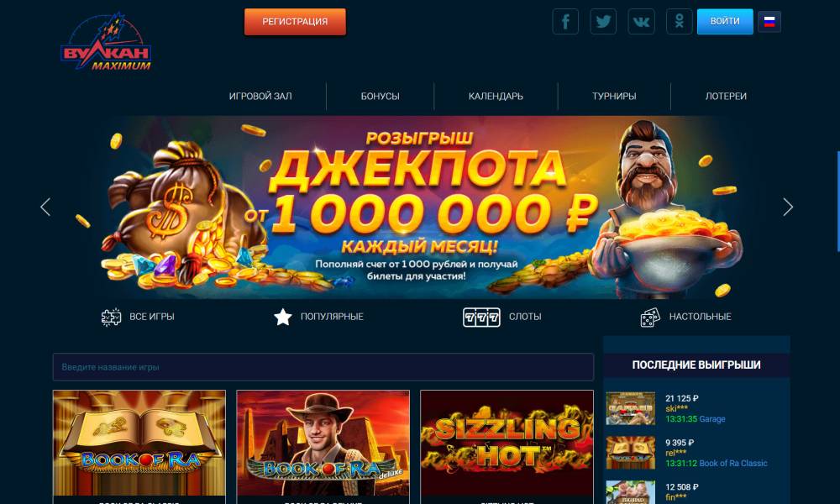Select the star icon for Популярные
Screen dimensions: 840x504
click(x=283, y=317)
